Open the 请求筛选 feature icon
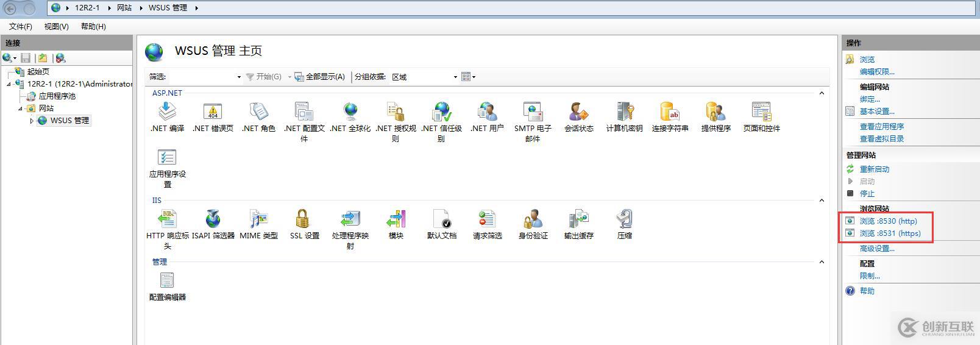 (x=487, y=218)
